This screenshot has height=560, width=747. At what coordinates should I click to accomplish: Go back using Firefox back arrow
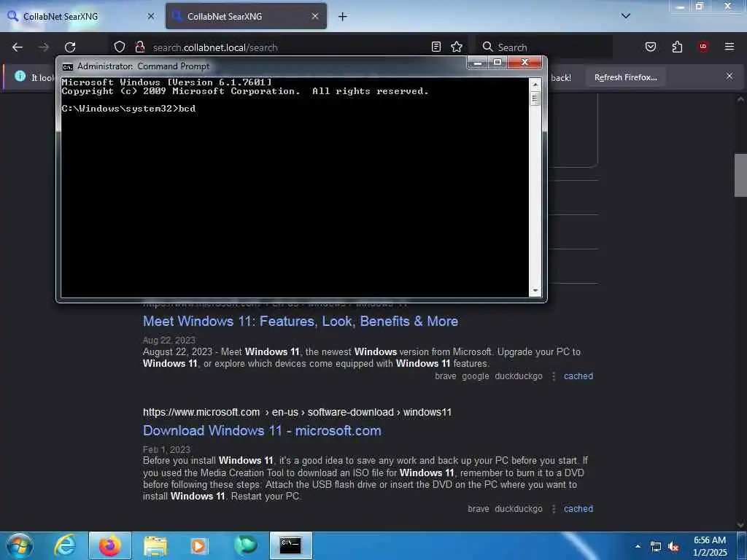tap(18, 47)
